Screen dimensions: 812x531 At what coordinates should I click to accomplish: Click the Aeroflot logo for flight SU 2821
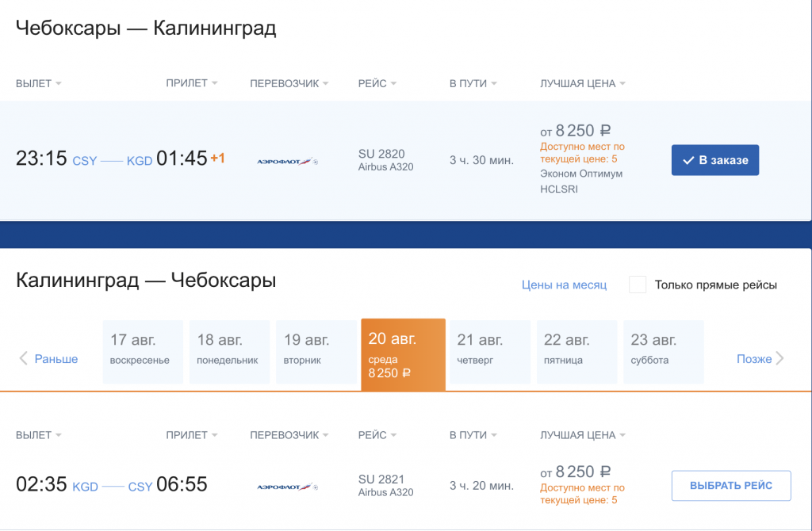click(286, 486)
